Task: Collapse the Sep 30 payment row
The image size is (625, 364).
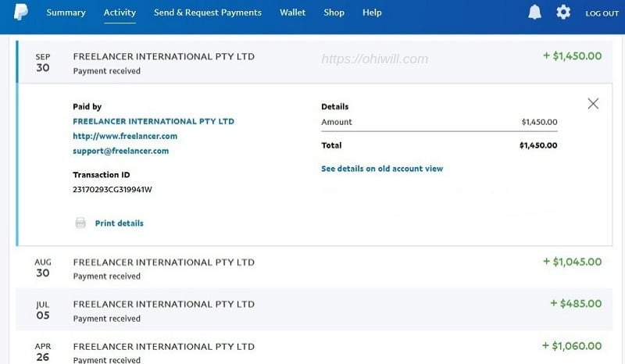Action: [315, 62]
